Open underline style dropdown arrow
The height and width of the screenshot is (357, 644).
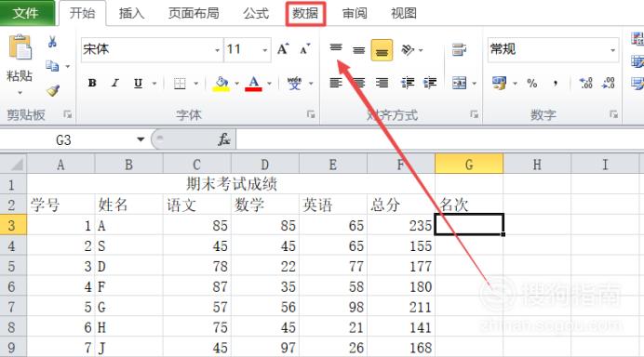coord(154,84)
